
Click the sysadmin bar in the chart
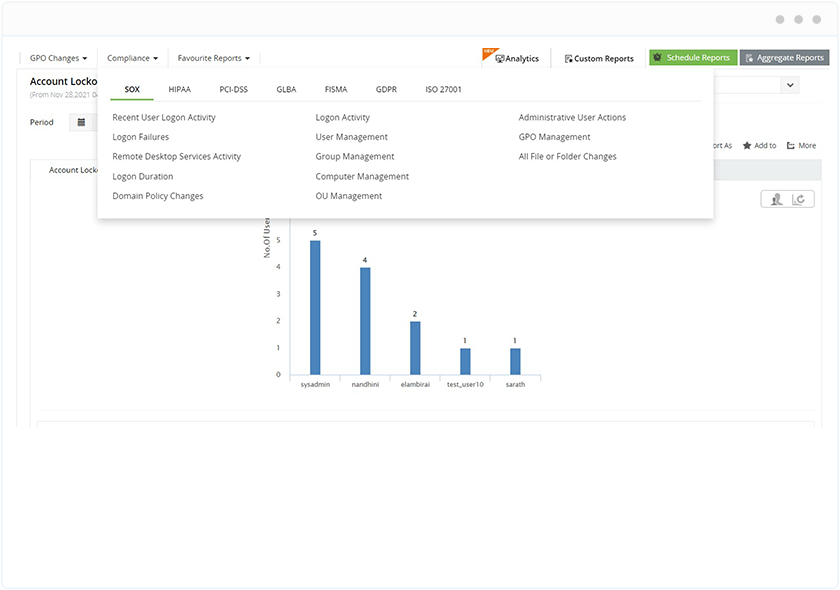click(x=315, y=308)
